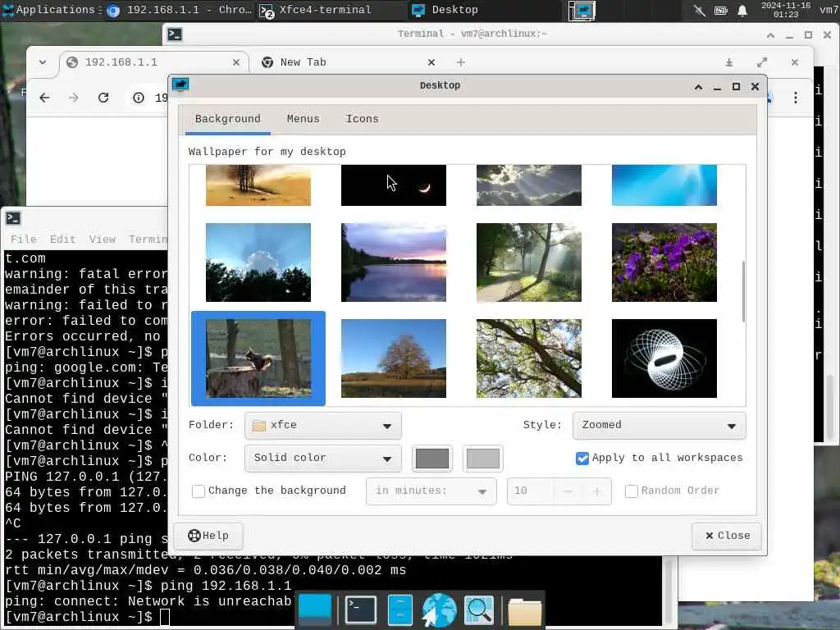The width and height of the screenshot is (840, 630).
Task: Roll up the Desktop window with arrow icon
Action: click(698, 86)
